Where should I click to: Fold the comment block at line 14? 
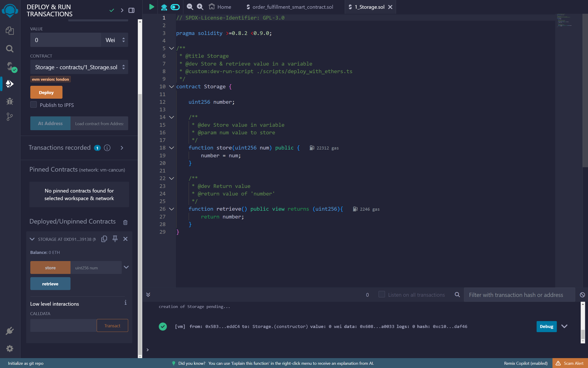point(172,117)
